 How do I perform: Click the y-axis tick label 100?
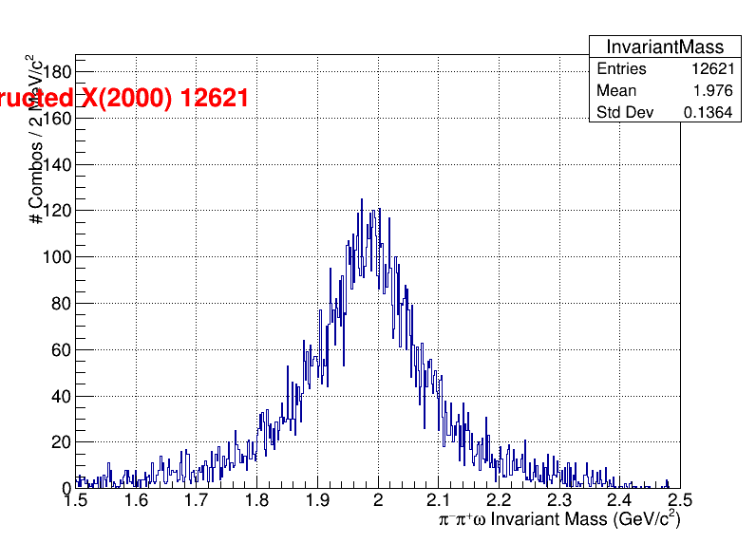[x=57, y=257]
